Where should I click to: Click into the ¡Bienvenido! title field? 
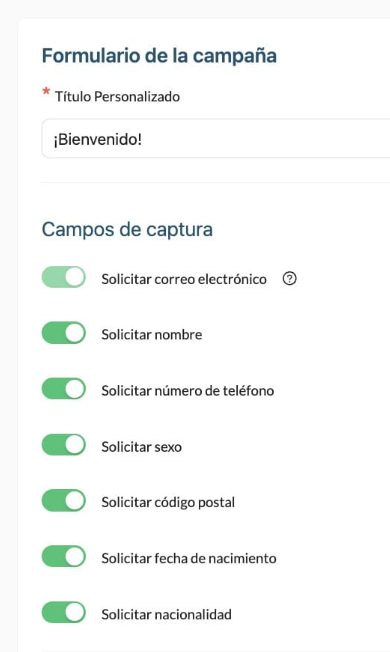point(216,139)
